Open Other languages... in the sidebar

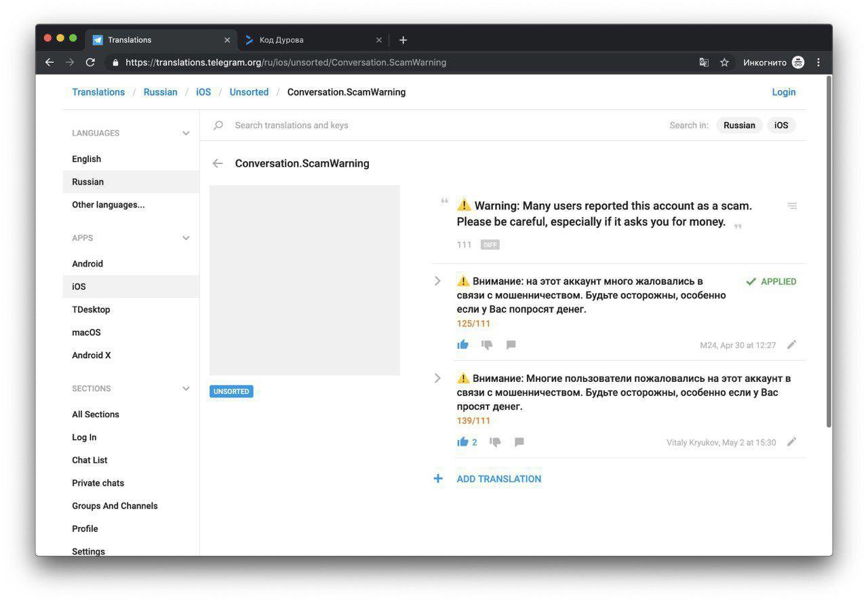coord(131,205)
